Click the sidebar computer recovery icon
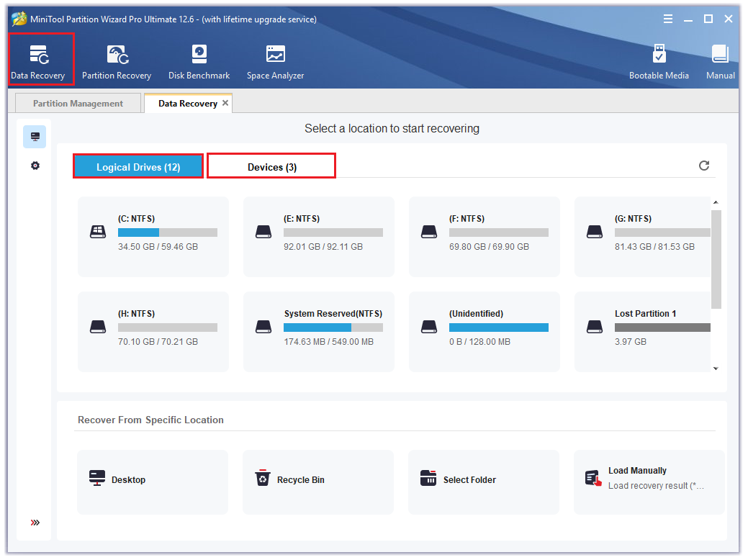This screenshot has width=748, height=560. (x=35, y=137)
